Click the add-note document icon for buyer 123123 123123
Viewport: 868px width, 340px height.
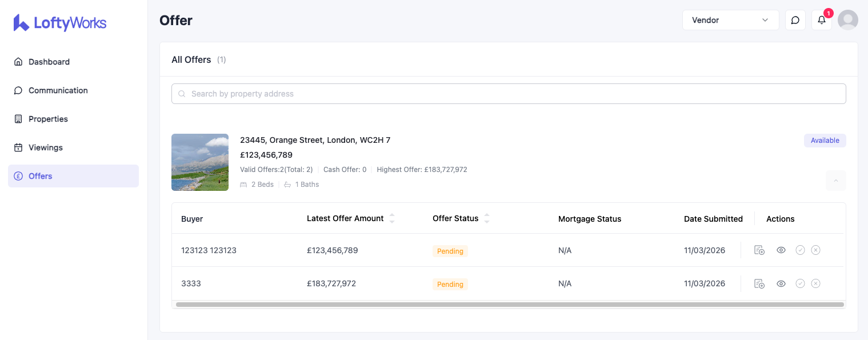(759, 250)
